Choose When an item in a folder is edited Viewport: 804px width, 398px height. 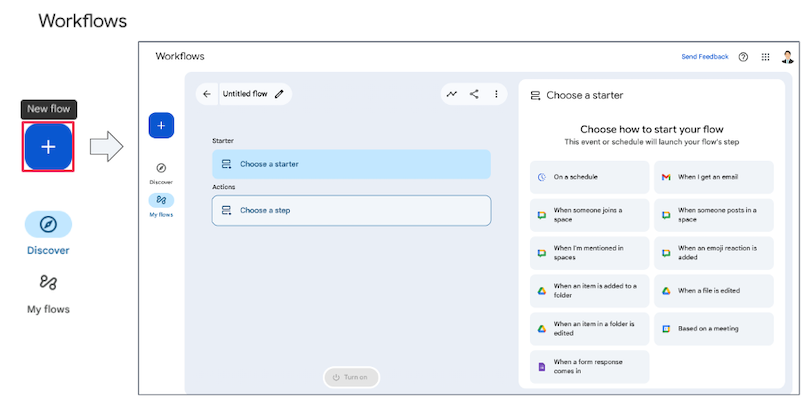pos(589,329)
